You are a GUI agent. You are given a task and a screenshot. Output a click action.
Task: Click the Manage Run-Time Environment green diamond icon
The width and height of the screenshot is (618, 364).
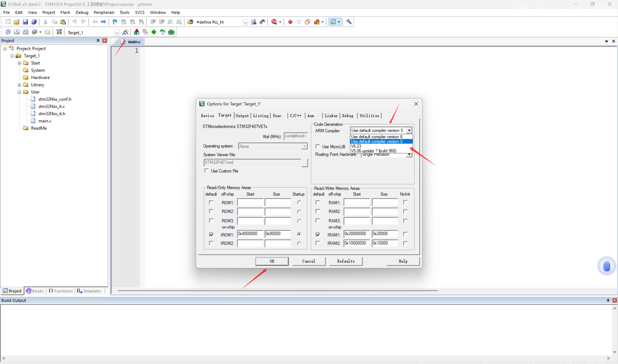click(x=154, y=32)
